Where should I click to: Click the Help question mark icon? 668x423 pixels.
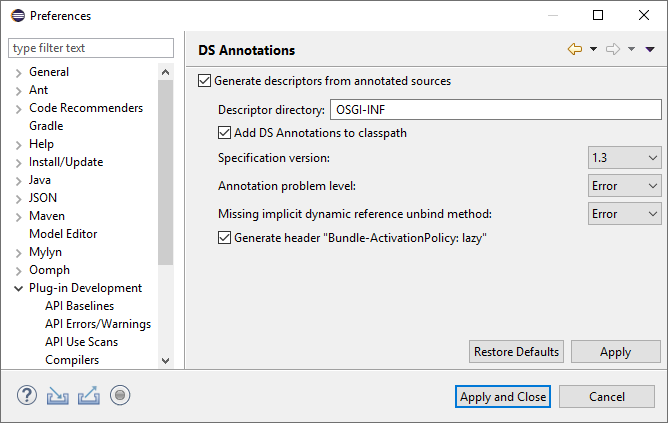point(27,395)
